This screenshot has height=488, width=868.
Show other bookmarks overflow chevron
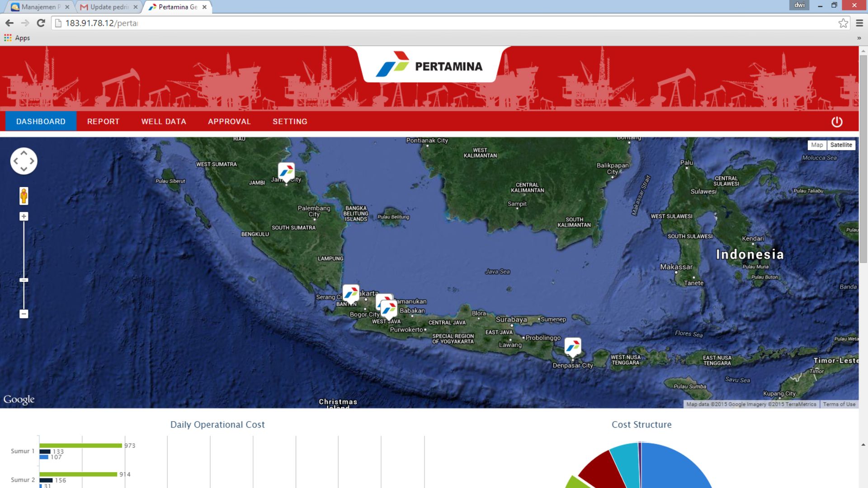[859, 38]
